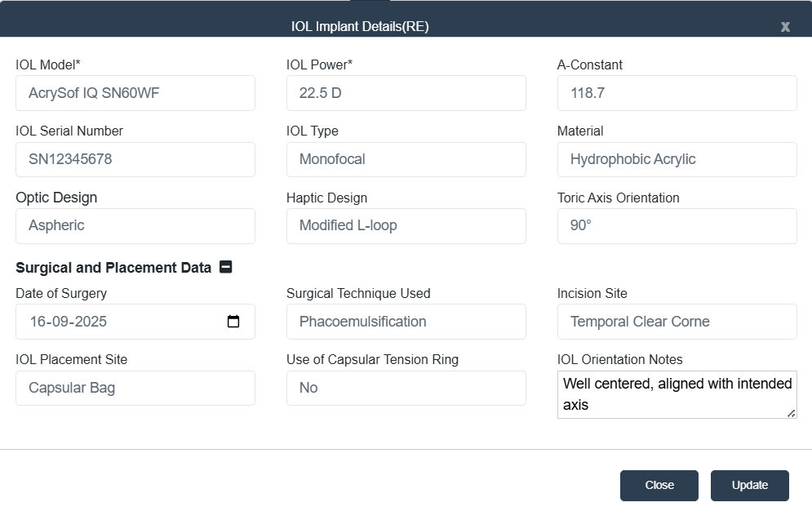Click the Use of Capsular Tension Ring field
Viewport: 812px width, 520px height.
(x=406, y=388)
